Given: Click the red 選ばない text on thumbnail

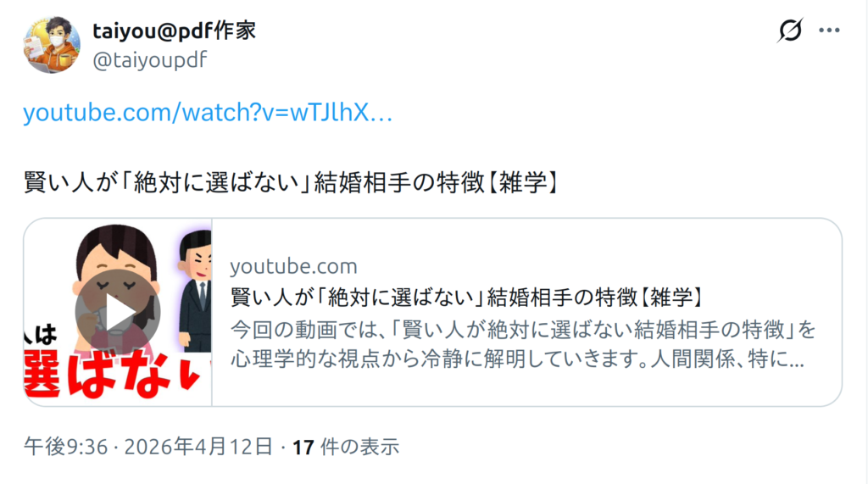Looking at the screenshot, I should [113, 376].
